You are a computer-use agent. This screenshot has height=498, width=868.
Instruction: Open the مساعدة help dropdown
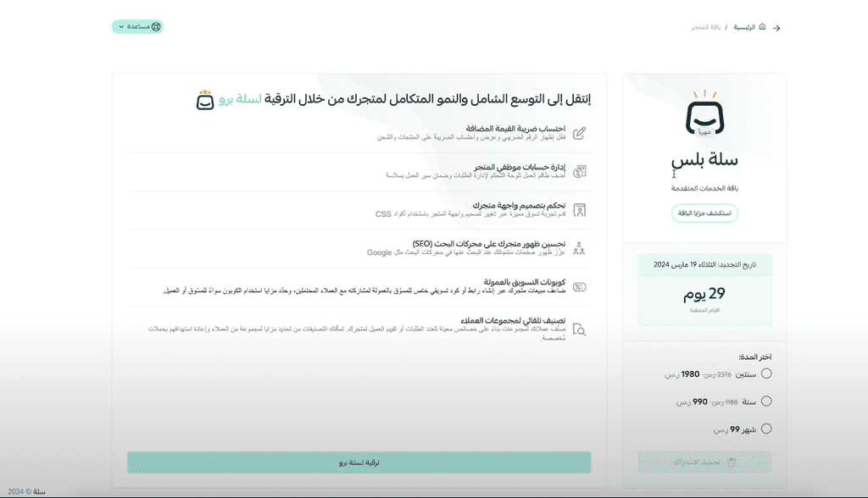(x=137, y=26)
